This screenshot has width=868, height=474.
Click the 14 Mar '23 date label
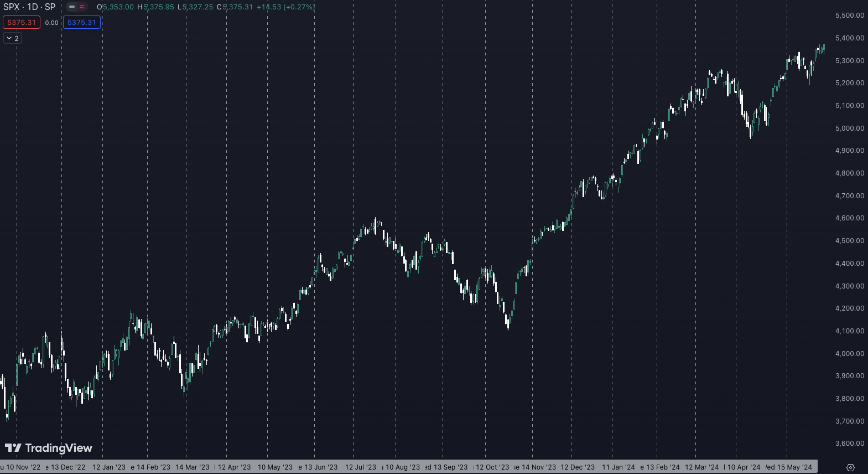click(x=193, y=467)
